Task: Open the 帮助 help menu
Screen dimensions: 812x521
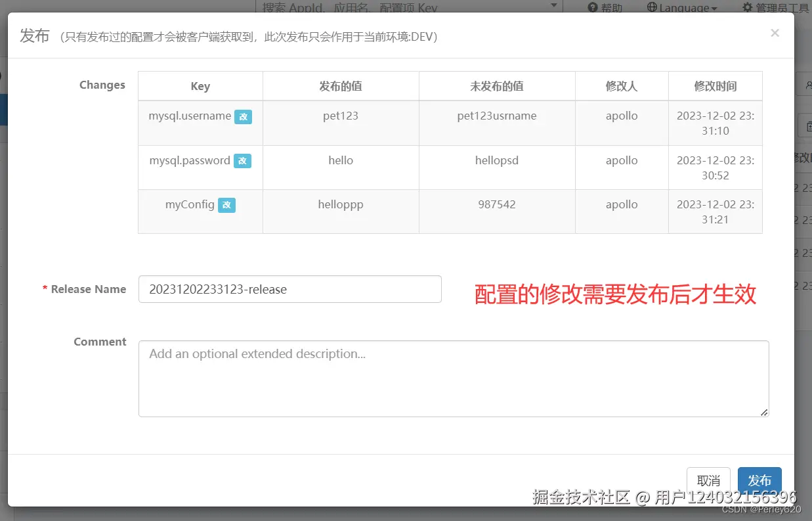Action: [605, 7]
